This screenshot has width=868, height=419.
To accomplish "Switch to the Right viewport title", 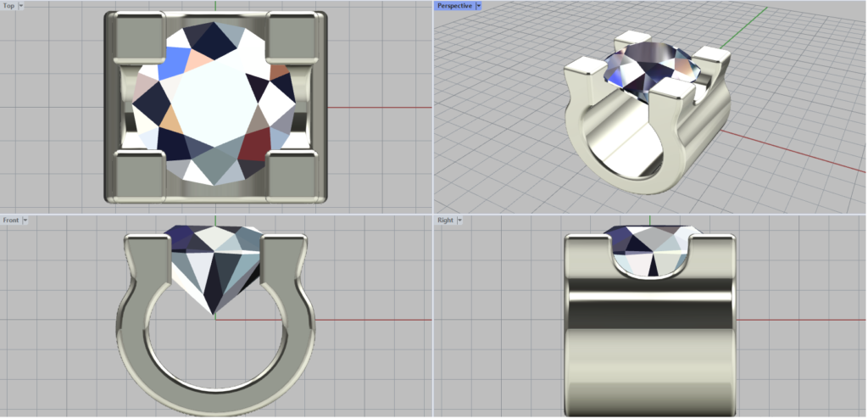I will click(445, 220).
